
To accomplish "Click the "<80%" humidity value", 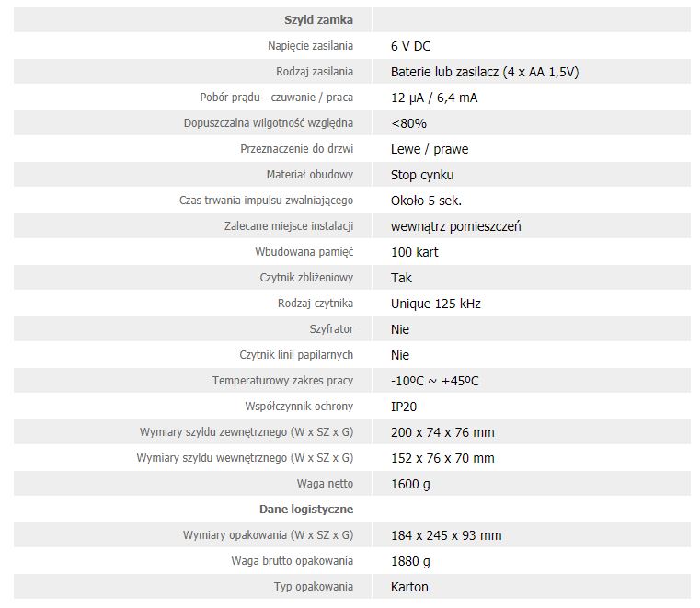I will 408,122.
